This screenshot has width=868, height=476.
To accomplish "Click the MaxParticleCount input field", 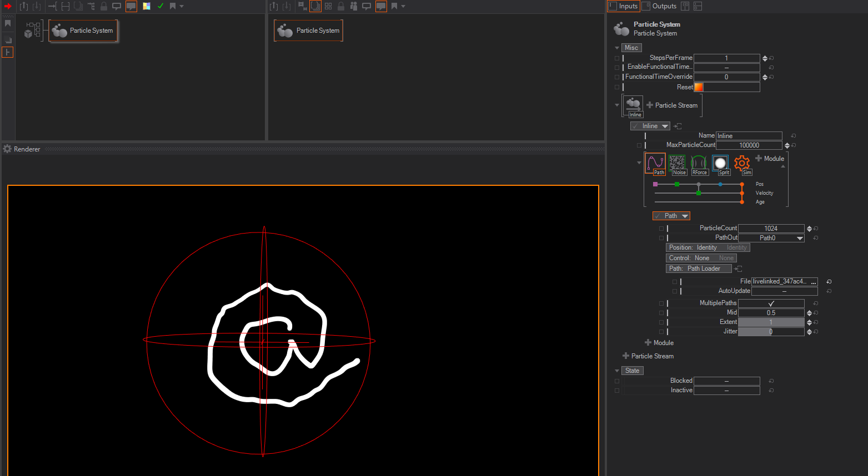I will tap(749, 145).
